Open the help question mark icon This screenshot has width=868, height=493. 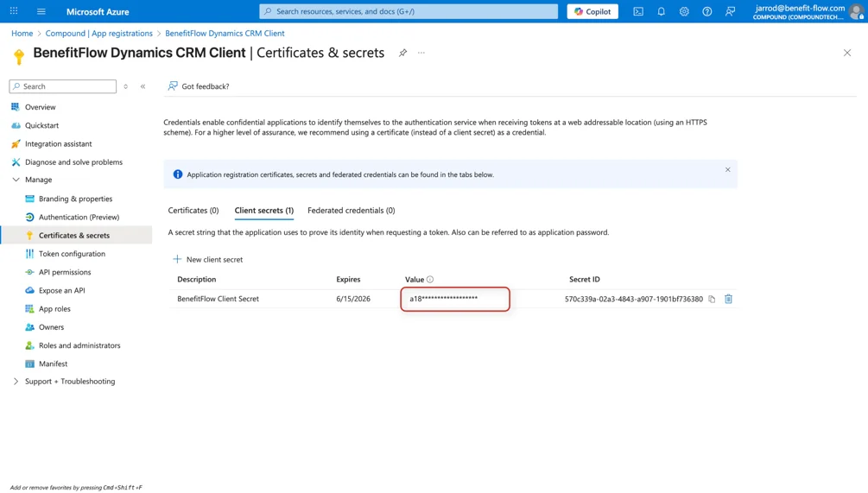[x=706, y=11]
